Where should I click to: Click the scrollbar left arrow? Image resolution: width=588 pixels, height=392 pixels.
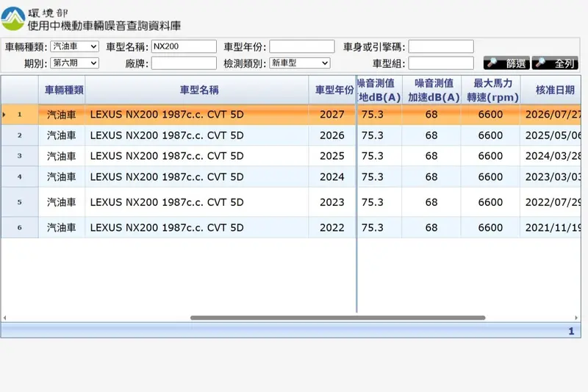(x=4, y=318)
